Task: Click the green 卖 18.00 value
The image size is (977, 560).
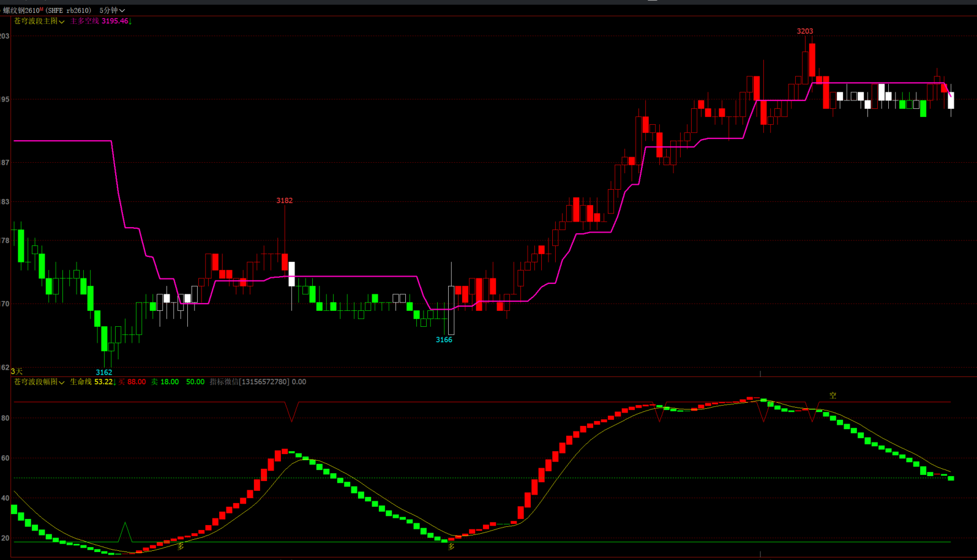Action: pos(165,382)
